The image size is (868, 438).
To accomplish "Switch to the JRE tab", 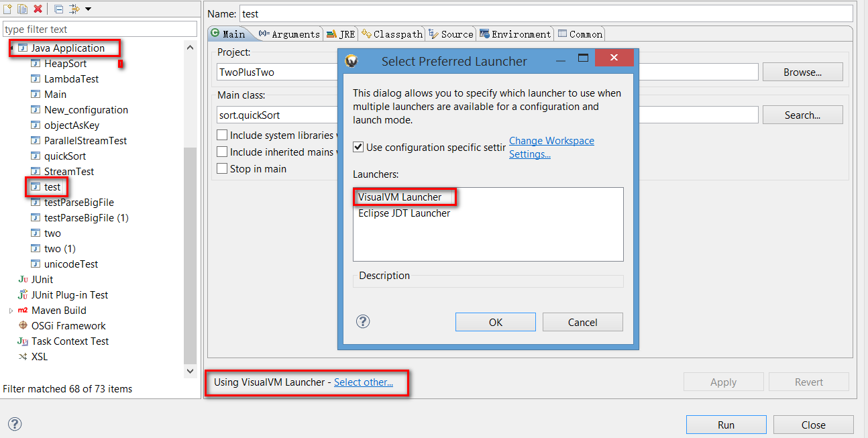I will (342, 34).
